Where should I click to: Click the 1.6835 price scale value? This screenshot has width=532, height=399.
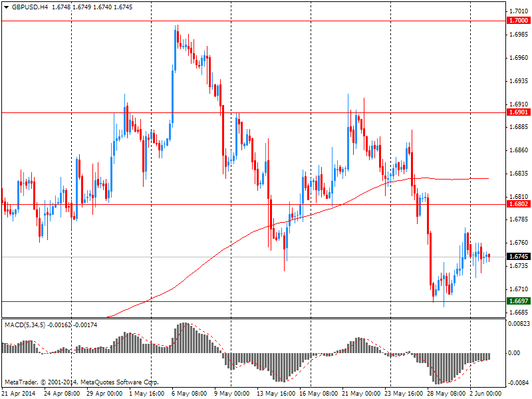519,174
